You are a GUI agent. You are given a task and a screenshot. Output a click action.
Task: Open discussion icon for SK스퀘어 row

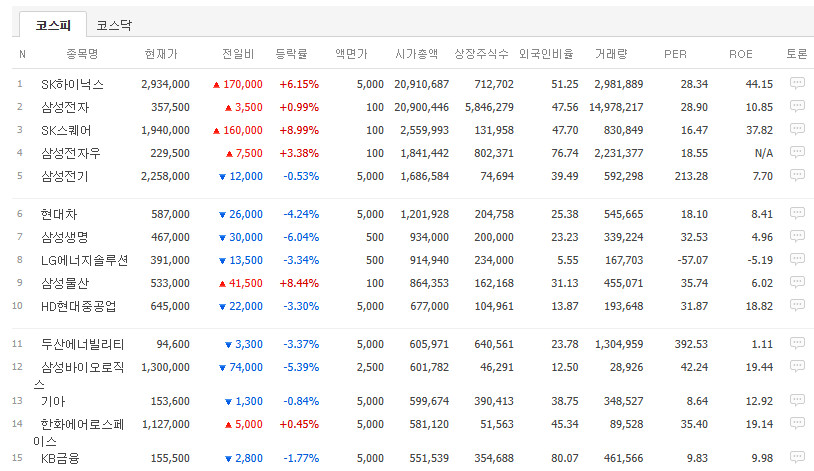797,129
